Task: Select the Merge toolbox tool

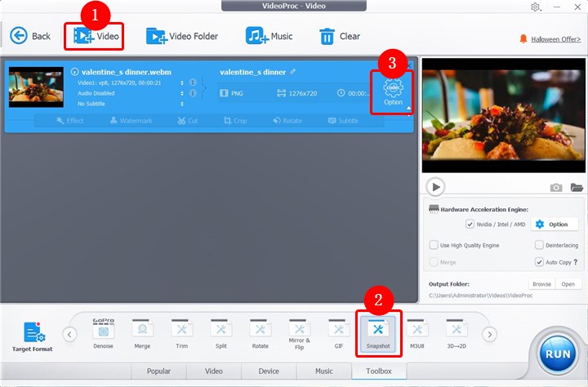Action: (142, 333)
